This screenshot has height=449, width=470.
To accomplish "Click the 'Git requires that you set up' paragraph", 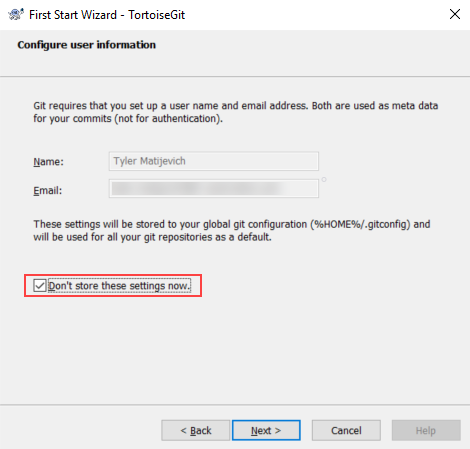I will [x=235, y=112].
